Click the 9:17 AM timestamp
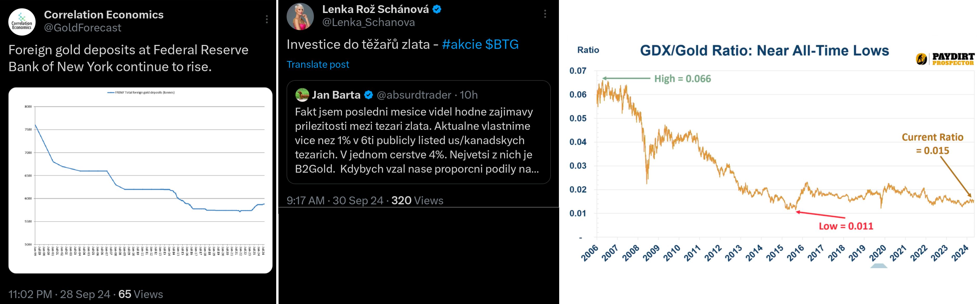The image size is (980, 304). tap(335, 200)
